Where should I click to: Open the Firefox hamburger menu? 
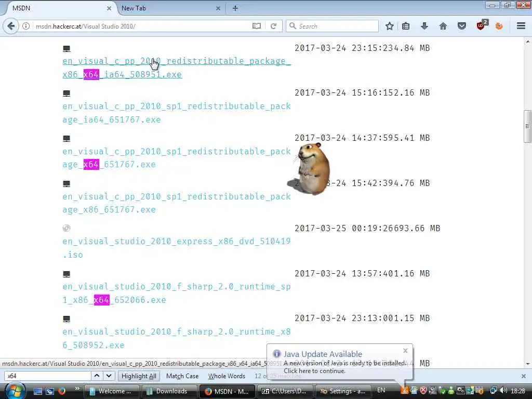pos(521,26)
